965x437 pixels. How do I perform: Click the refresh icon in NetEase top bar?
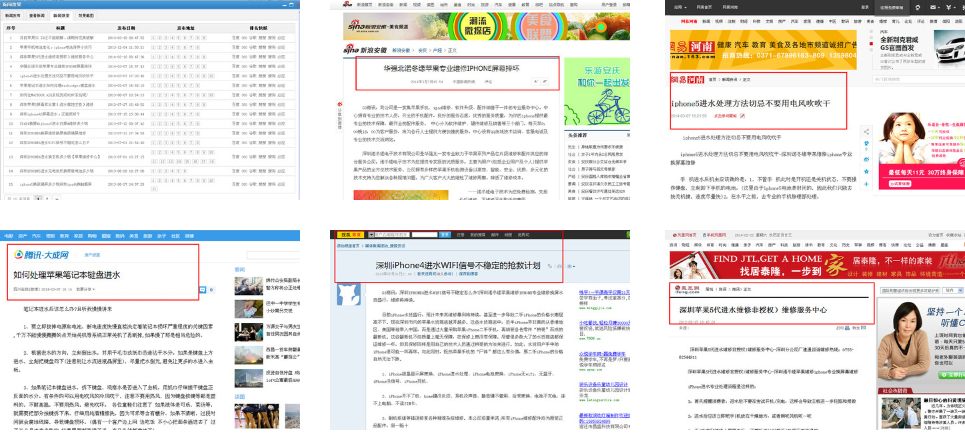(x=918, y=7)
